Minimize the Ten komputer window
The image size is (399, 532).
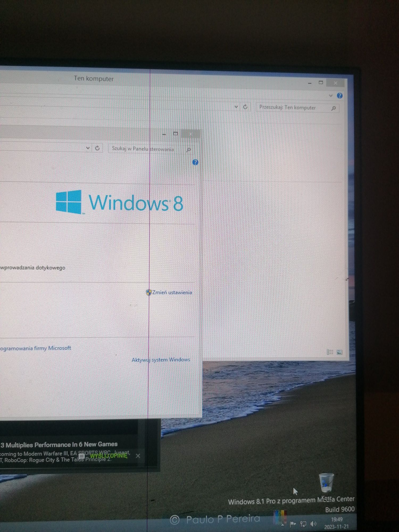(x=310, y=83)
